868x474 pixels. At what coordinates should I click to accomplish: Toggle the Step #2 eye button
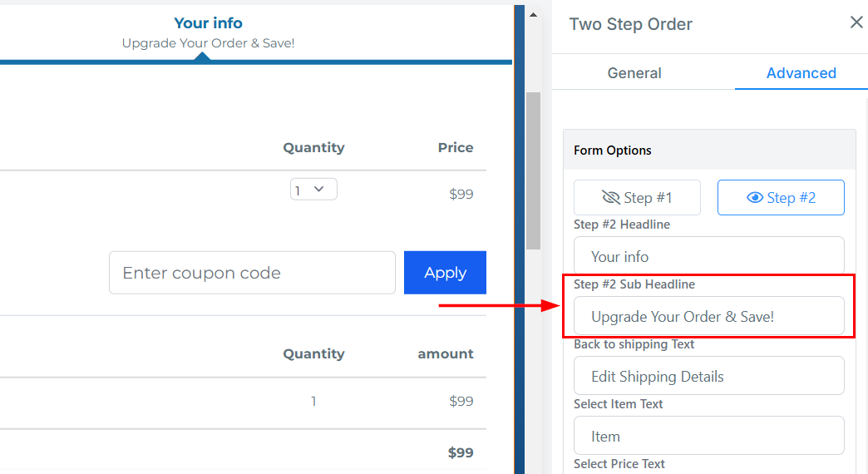[x=781, y=198]
